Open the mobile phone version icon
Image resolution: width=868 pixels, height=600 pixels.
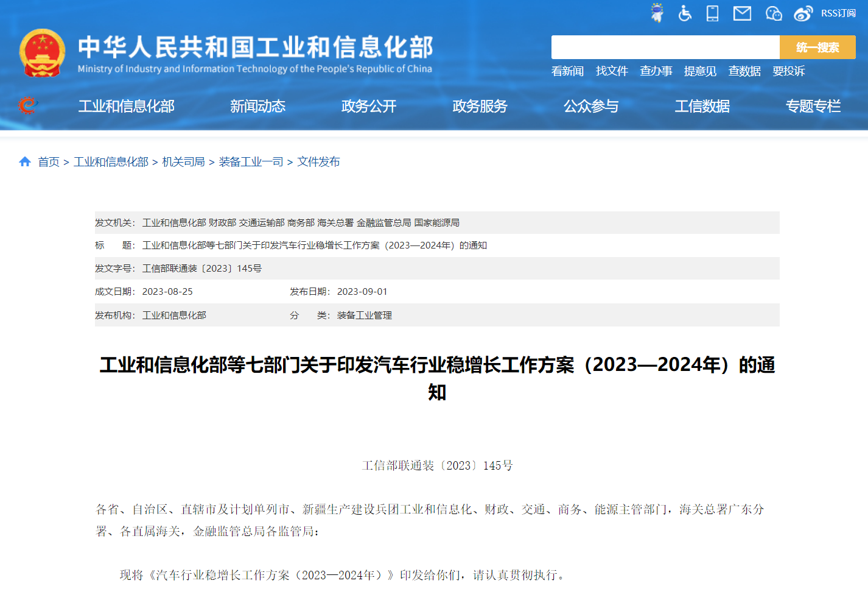(x=712, y=13)
